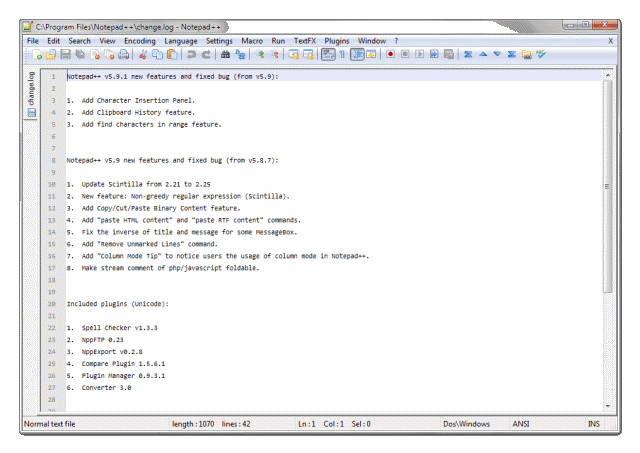Screen dimensions: 640x453
Task: Click the Open file folder icon
Action: click(x=51, y=54)
